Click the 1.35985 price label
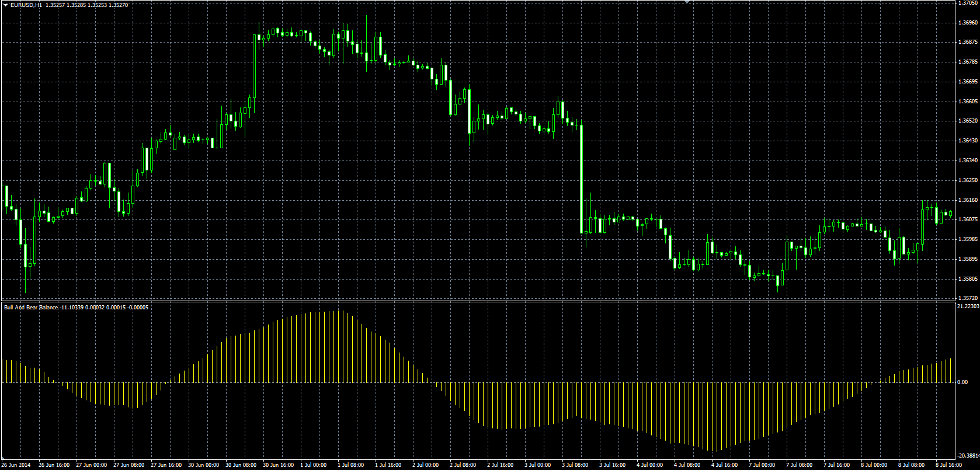The image size is (980, 471). coord(968,239)
